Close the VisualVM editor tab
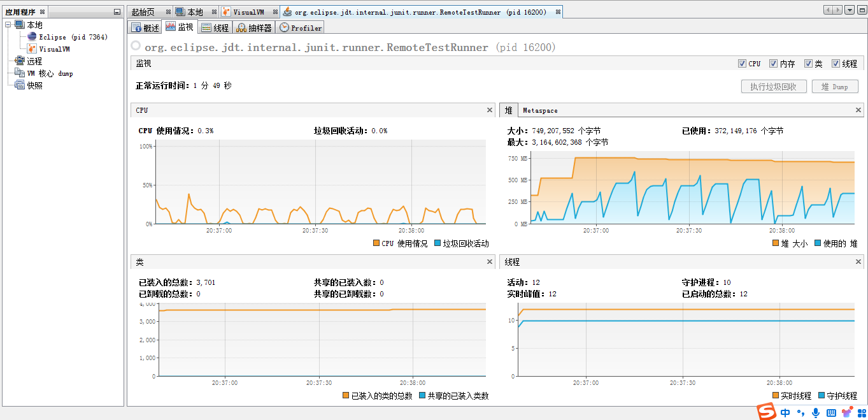This screenshot has width=868, height=420. coord(275,12)
